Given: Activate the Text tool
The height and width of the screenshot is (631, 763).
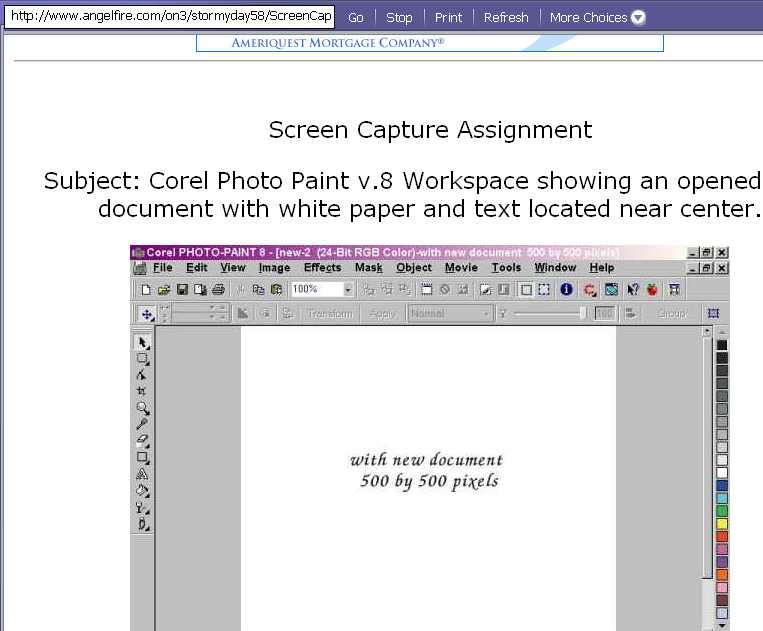Looking at the screenshot, I should pyautogui.click(x=143, y=474).
